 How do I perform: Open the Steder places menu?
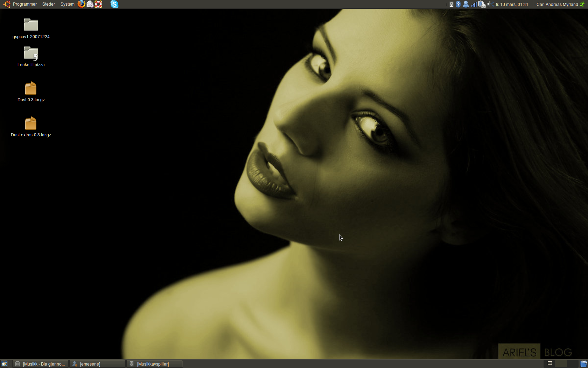49,4
